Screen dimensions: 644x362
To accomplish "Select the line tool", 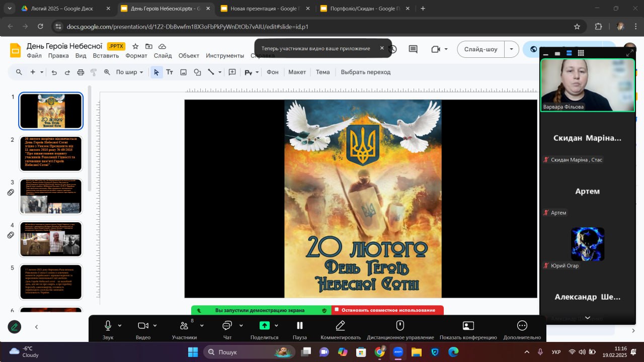I will tap(211, 72).
